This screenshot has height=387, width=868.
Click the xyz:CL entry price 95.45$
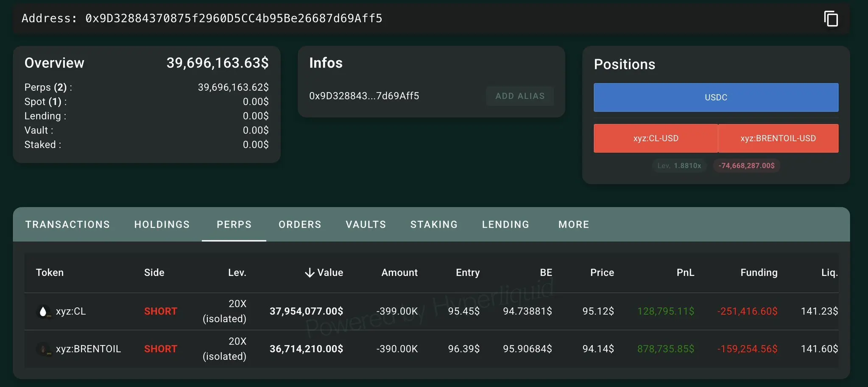(x=464, y=312)
